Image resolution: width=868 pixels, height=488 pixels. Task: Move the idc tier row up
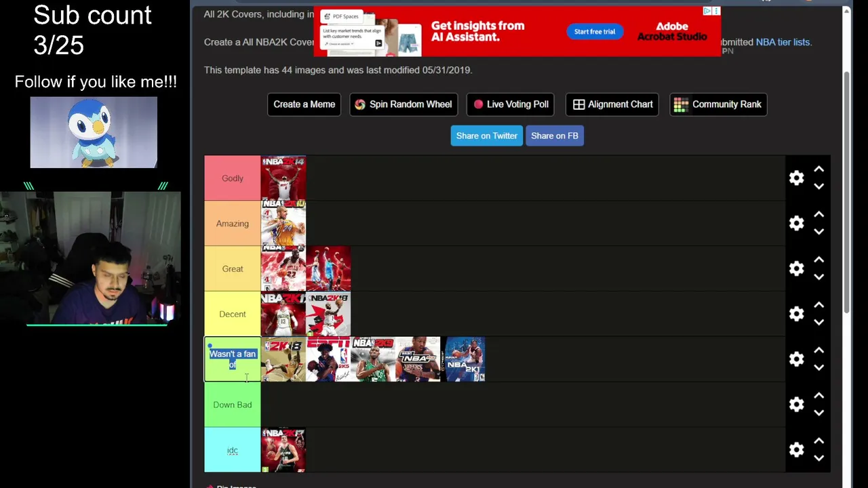[818, 441]
